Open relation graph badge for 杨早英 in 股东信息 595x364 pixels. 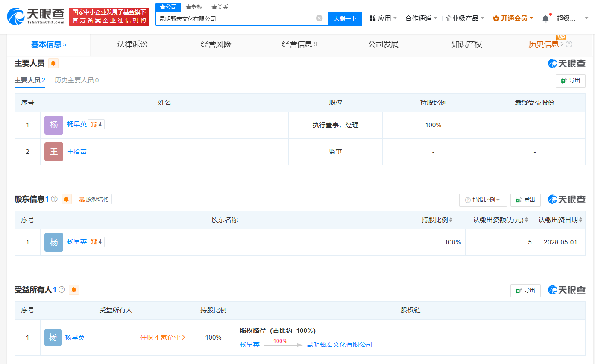coord(96,241)
